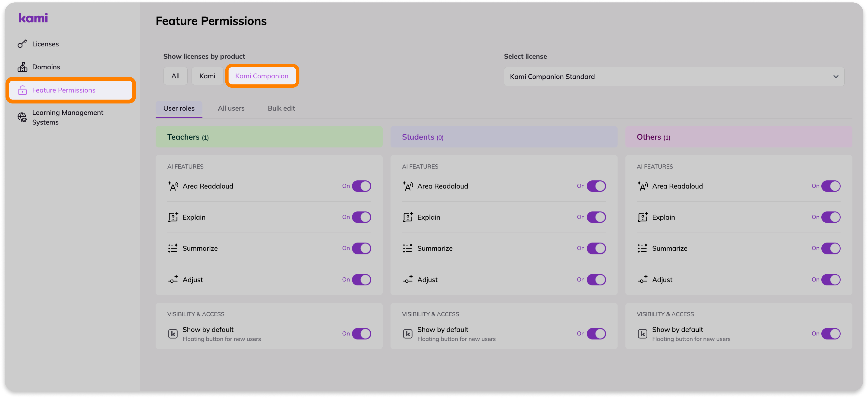Filter licenses by Kami Companion

click(x=262, y=76)
